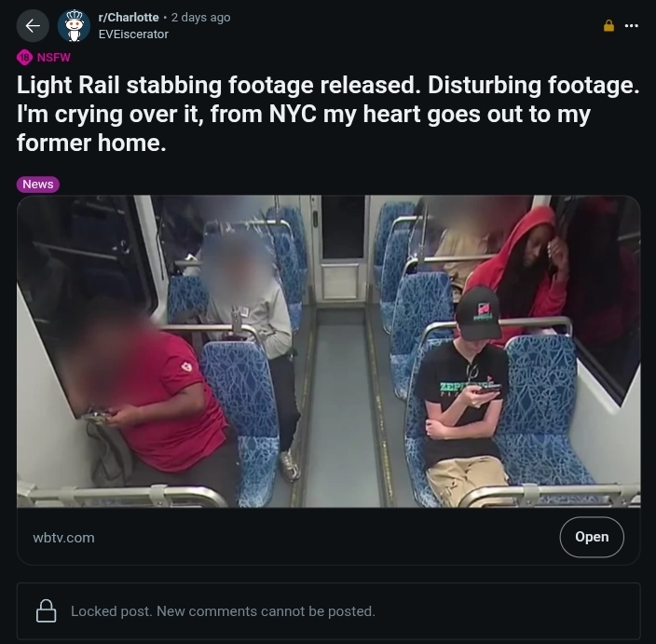This screenshot has width=656, height=644.
Task: Click the '2 days ago' timestamp
Action: [201, 17]
